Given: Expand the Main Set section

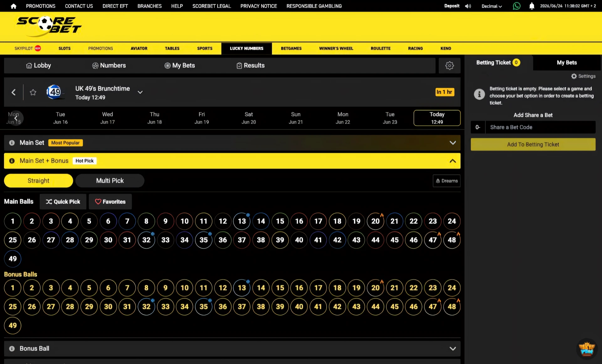Looking at the screenshot, I should (x=452, y=143).
